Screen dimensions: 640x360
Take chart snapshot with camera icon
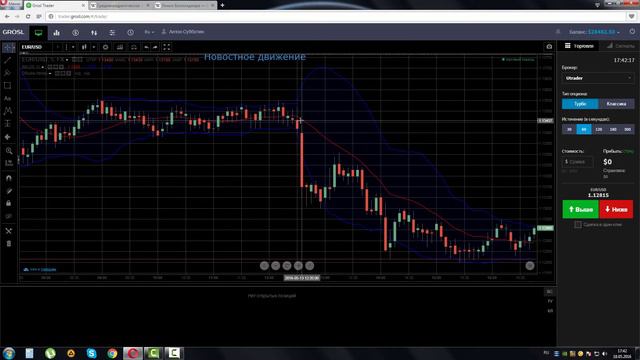[549, 47]
